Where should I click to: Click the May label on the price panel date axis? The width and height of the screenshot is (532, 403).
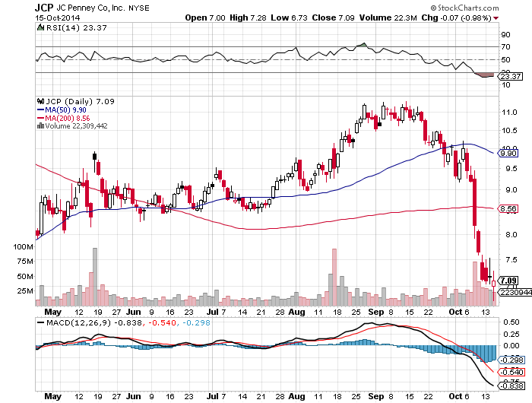tap(53, 312)
